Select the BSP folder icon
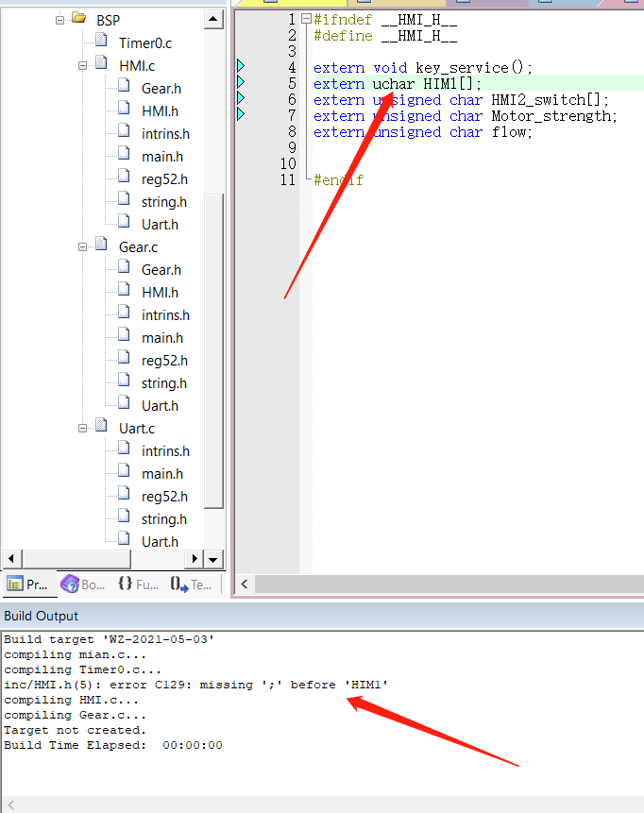The width and height of the screenshot is (644, 813). (x=79, y=19)
